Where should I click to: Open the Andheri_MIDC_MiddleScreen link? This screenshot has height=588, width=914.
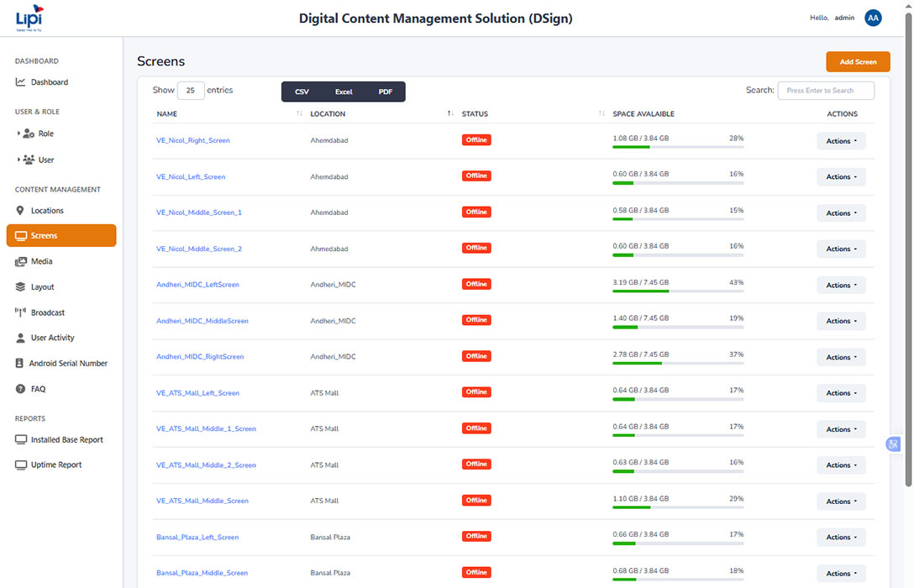coord(202,321)
